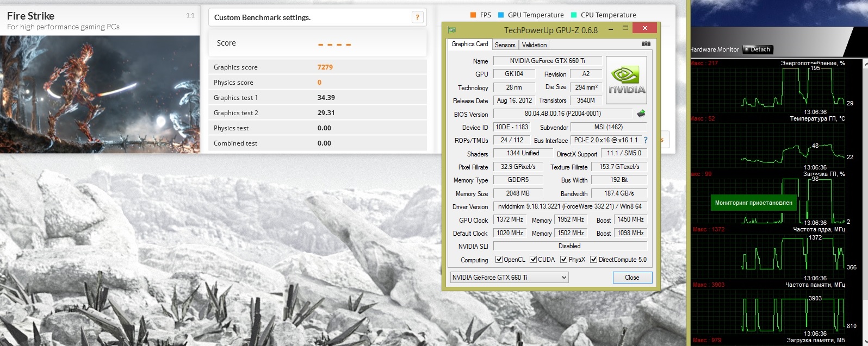Open the GPU selection dropdown

click(509, 278)
